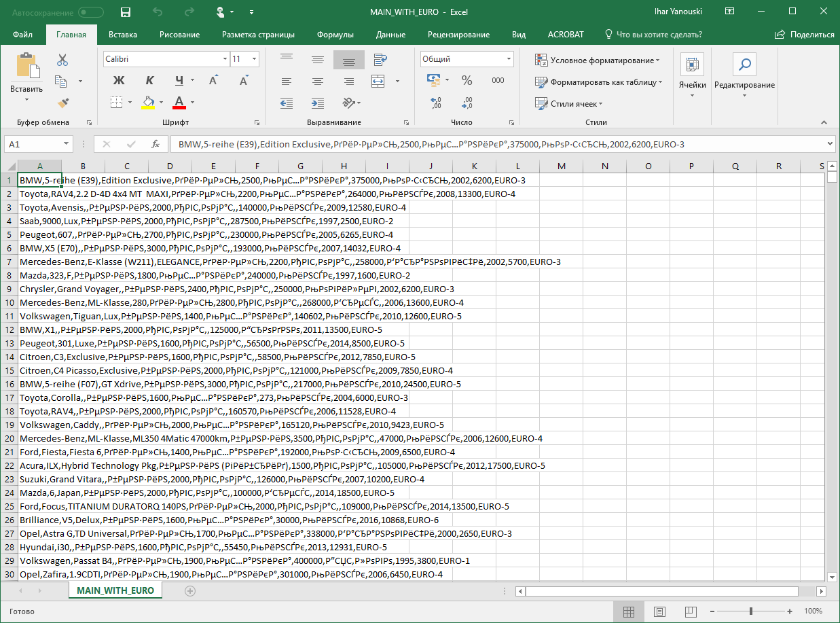This screenshot has width=840, height=623.
Task: Switch to Данные ribbon tab
Action: [x=390, y=35]
